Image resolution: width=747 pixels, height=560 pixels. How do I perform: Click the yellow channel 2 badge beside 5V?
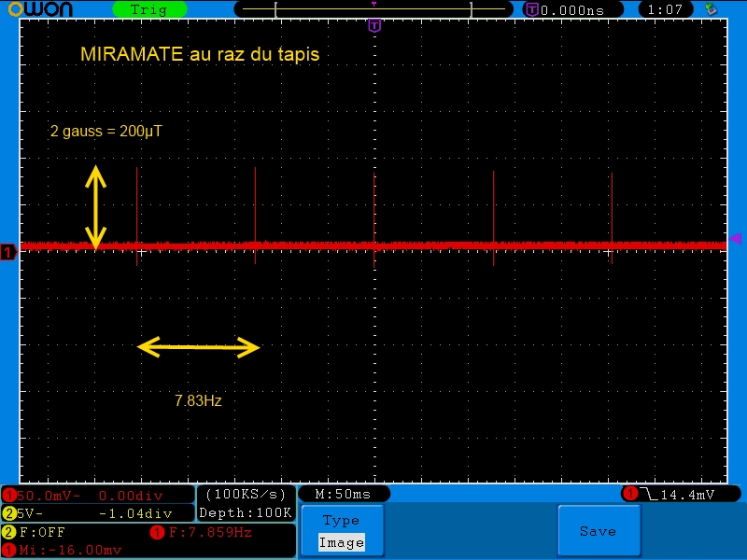click(x=8, y=513)
